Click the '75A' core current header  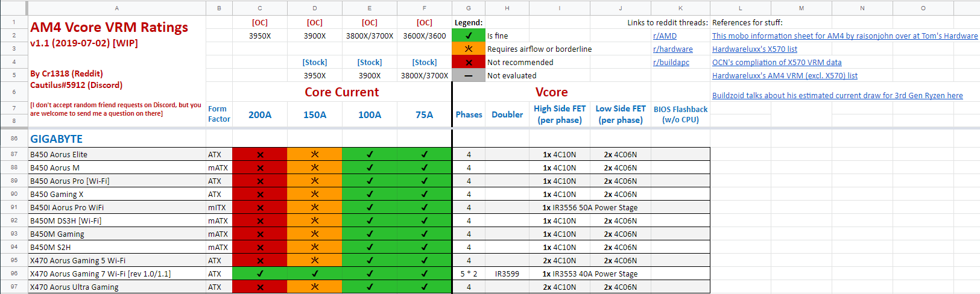425,115
